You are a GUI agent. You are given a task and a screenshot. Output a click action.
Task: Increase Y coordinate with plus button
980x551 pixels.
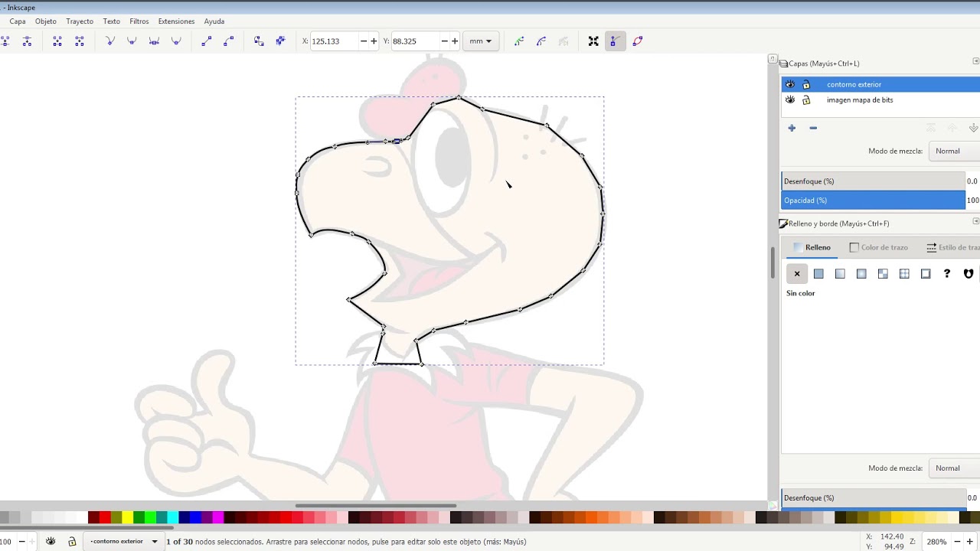[x=455, y=41]
